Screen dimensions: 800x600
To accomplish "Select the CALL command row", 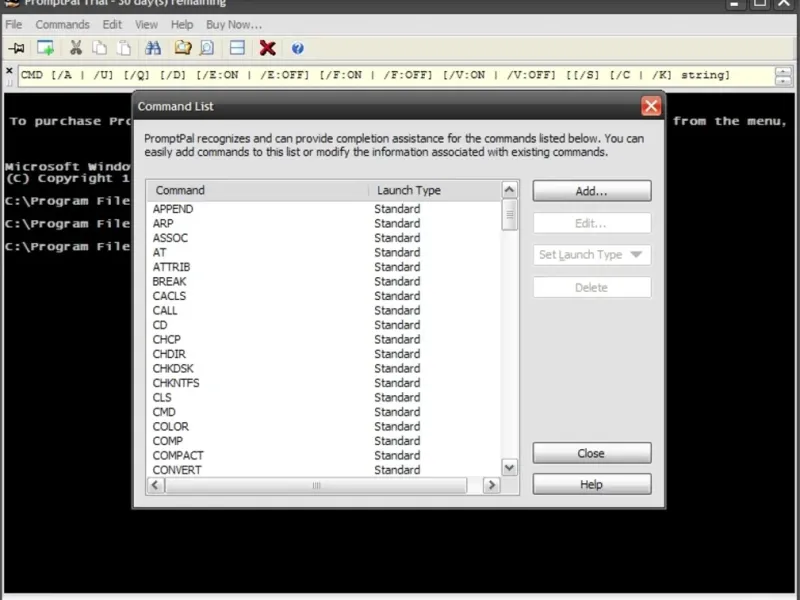I will click(x=324, y=310).
